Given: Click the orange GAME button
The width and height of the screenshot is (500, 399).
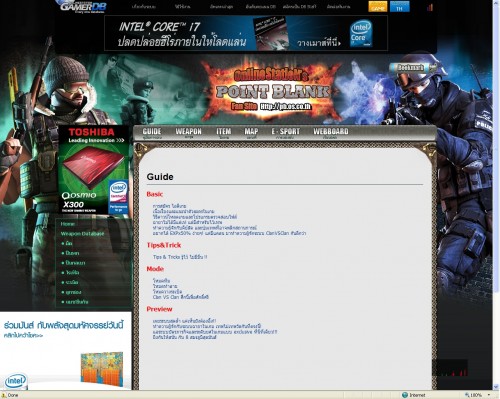Looking at the screenshot, I should (x=378, y=6).
